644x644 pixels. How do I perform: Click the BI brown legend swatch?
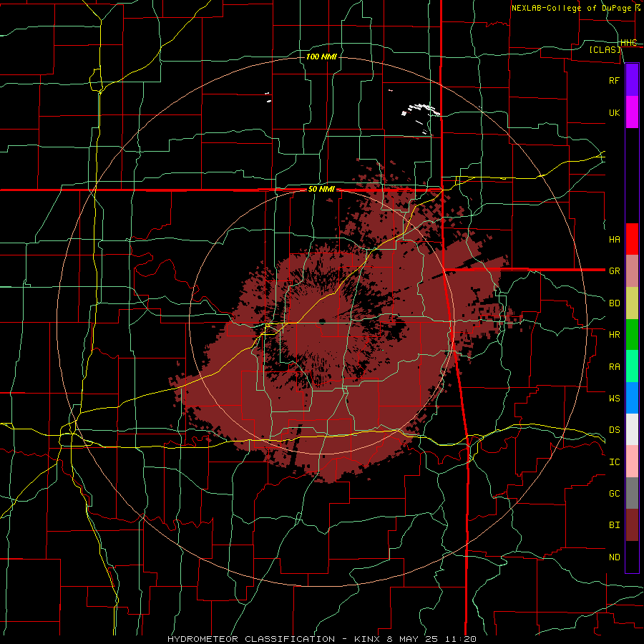632,525
